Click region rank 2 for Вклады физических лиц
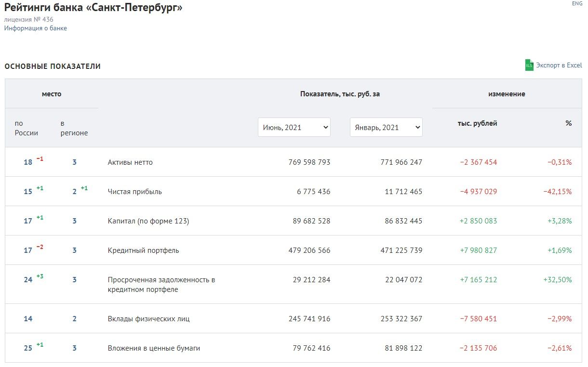The image size is (588, 367). pos(75,319)
